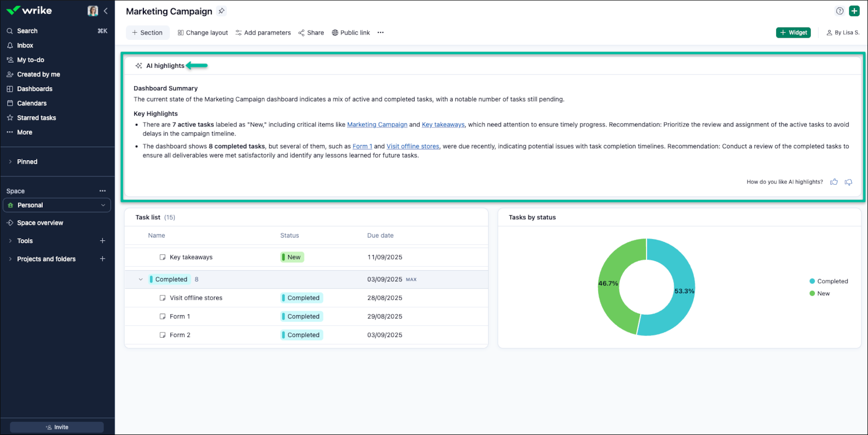Toggle New legend item in chart

pos(820,293)
